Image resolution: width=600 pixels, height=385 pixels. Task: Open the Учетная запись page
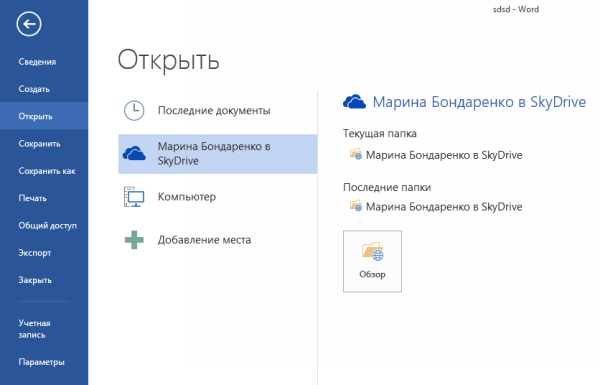[34, 329]
